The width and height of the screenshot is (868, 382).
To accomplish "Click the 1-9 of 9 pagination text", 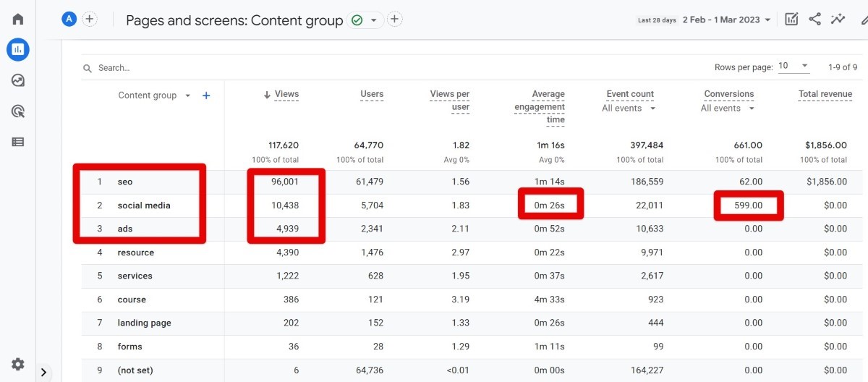I will point(843,67).
